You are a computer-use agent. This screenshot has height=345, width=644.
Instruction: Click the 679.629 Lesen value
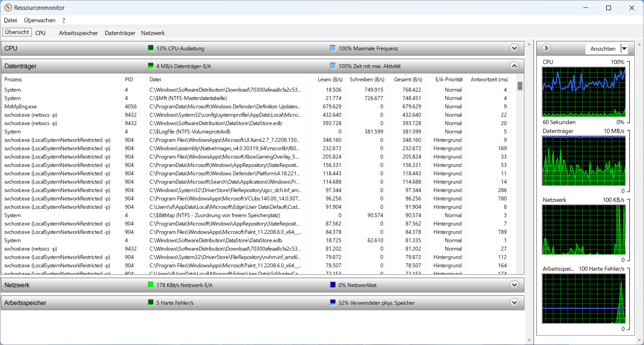(x=332, y=106)
